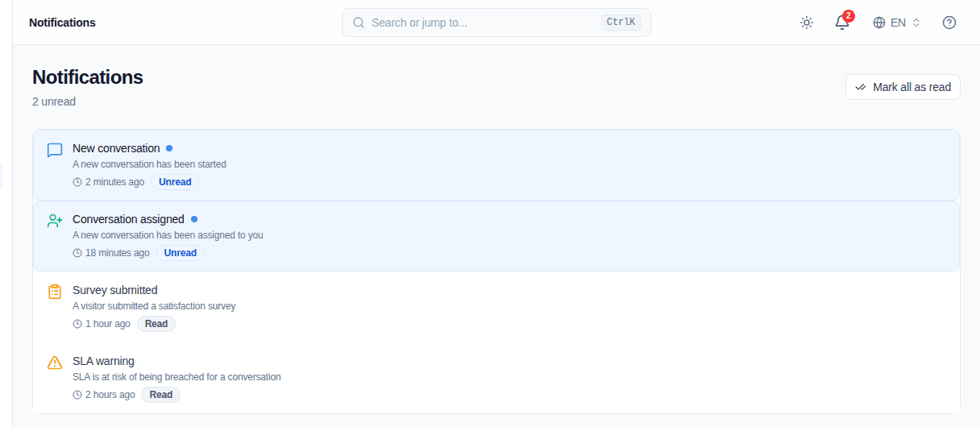
Task: Focus the Search or jump to field
Action: point(496,23)
